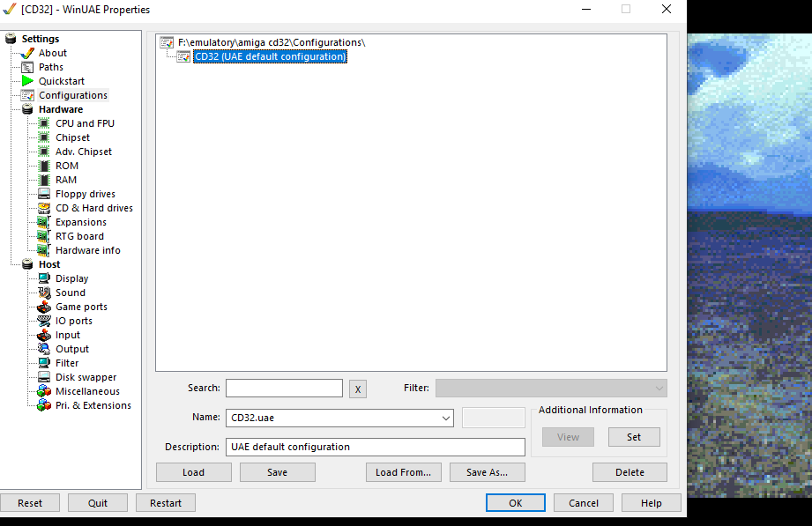The width and height of the screenshot is (812, 526).
Task: Click the ROM chip icon
Action: tap(44, 166)
